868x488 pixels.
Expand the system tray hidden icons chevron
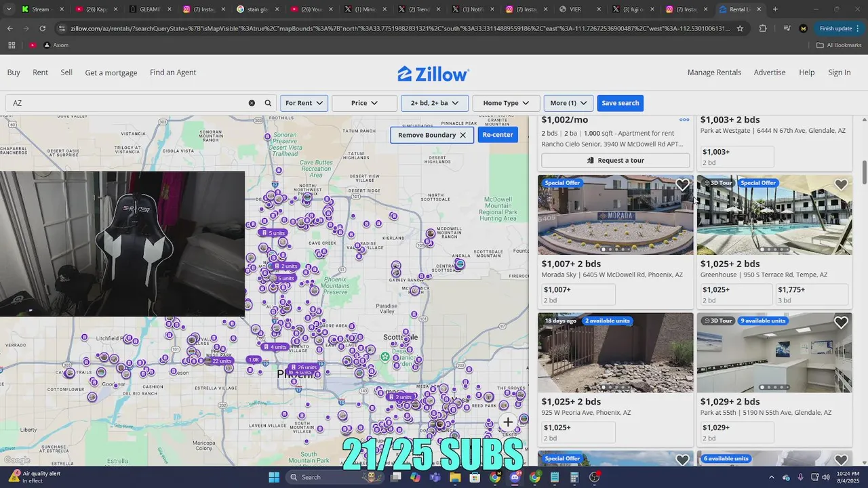772,477
